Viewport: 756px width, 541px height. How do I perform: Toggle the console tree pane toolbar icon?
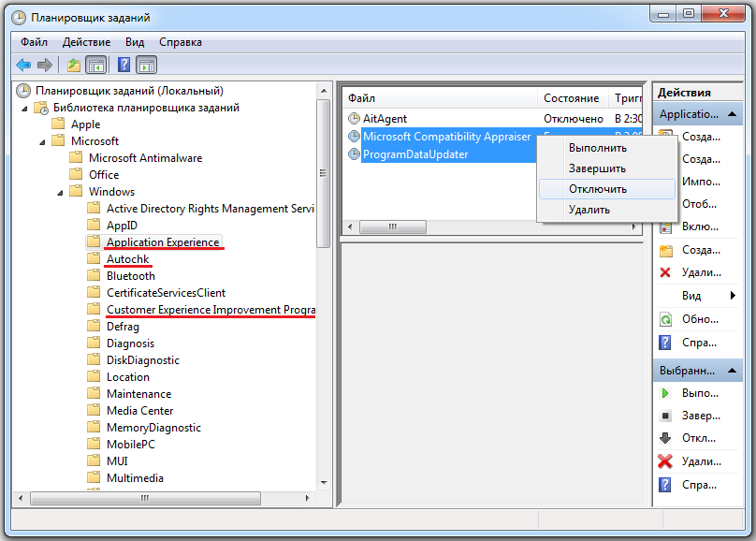tap(96, 65)
